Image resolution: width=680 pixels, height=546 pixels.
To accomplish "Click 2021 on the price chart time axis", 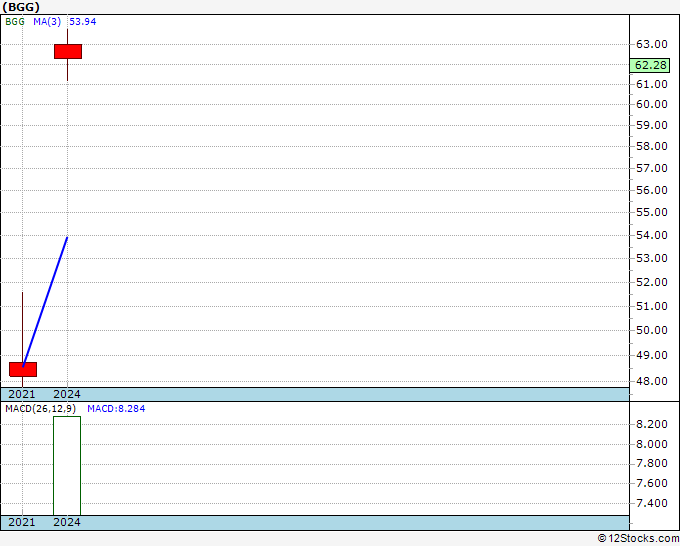I will [22, 394].
